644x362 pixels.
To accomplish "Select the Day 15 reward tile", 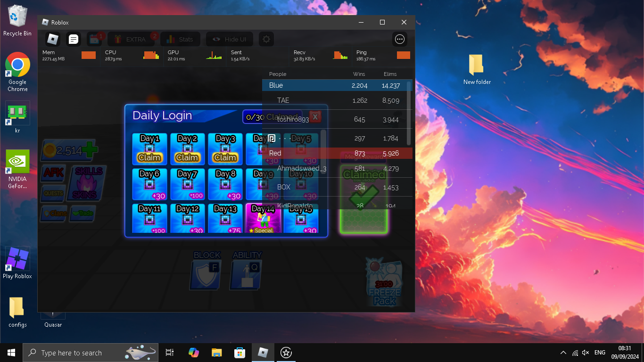I will [301, 218].
